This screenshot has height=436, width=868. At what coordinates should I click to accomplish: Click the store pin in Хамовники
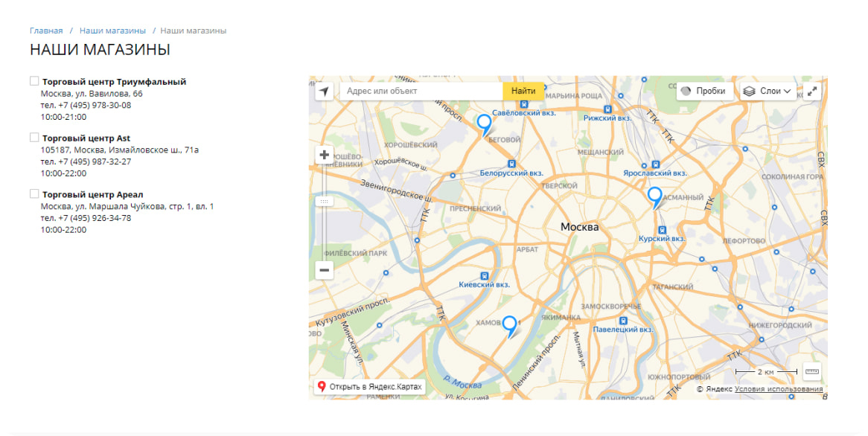coord(509,324)
